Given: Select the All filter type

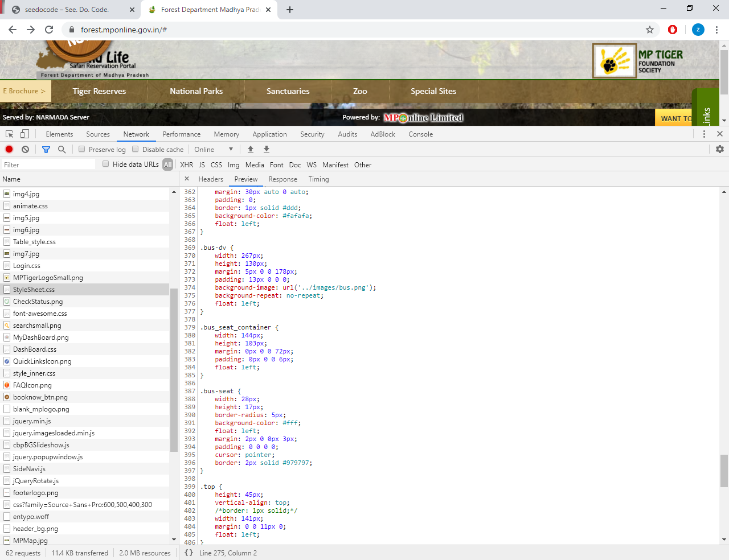Looking at the screenshot, I should [167, 164].
